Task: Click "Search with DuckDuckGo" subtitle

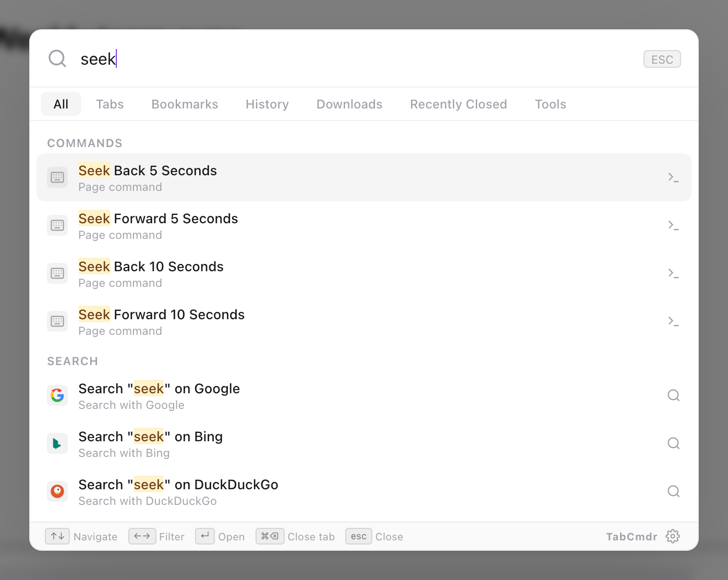Action: 148,501
